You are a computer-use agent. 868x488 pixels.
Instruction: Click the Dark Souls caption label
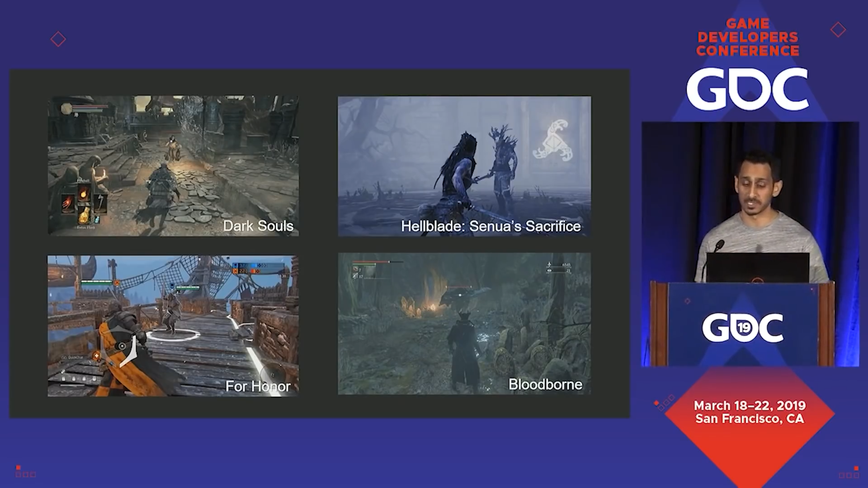click(258, 226)
